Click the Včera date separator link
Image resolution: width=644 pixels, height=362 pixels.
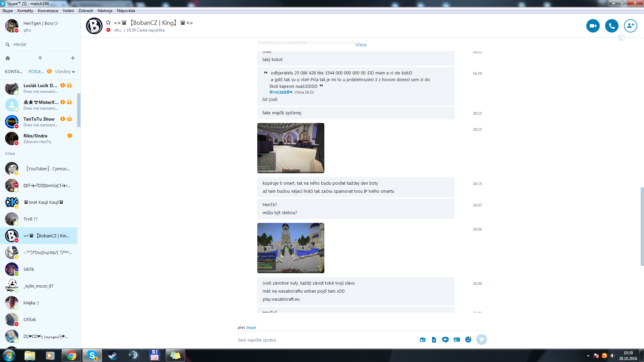point(361,45)
